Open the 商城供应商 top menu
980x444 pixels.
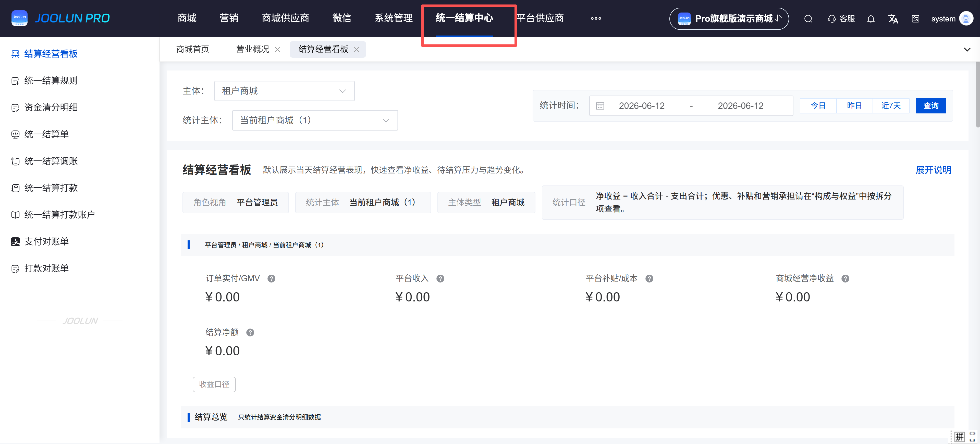point(285,18)
